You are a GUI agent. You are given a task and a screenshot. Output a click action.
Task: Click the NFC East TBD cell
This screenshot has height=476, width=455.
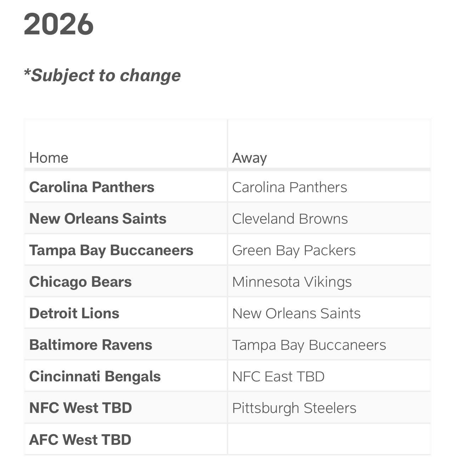pos(278,376)
